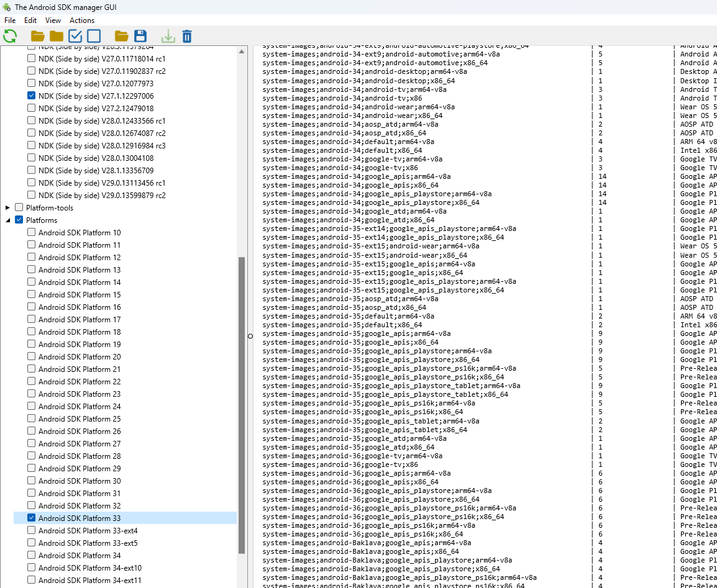Uncheck NDK V27.1.12297006 checkbox
This screenshot has height=588, width=717.
[31, 96]
